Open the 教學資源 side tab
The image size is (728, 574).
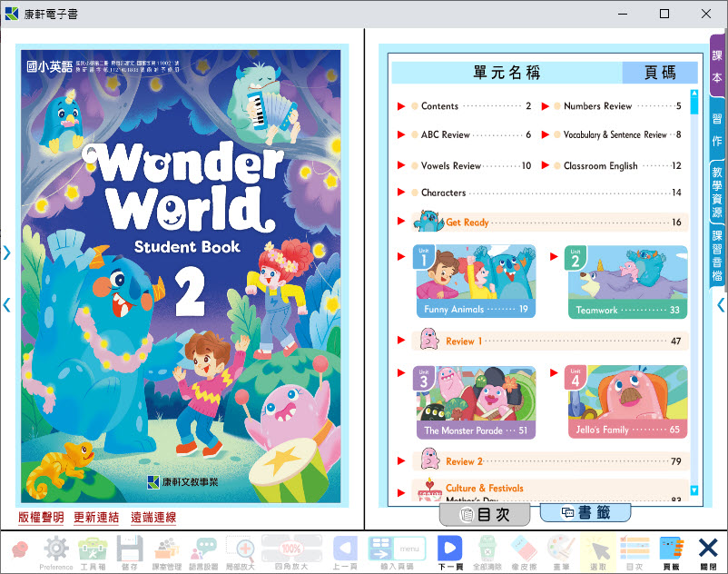[718, 193]
